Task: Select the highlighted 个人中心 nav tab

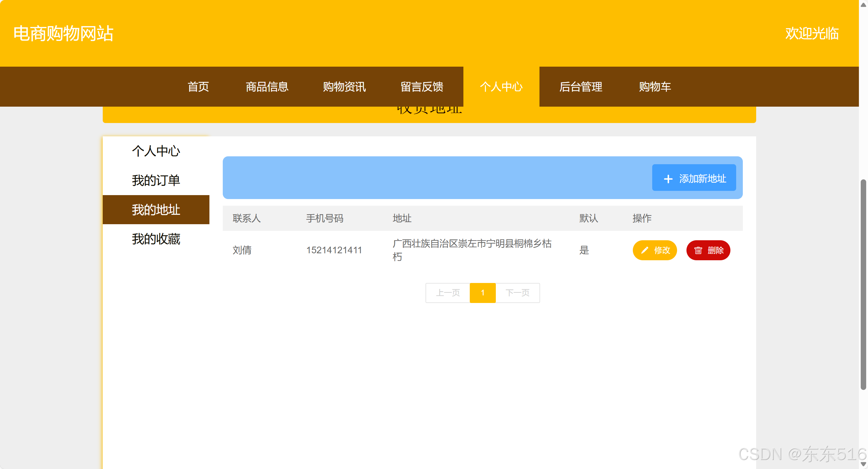Action: [501, 87]
